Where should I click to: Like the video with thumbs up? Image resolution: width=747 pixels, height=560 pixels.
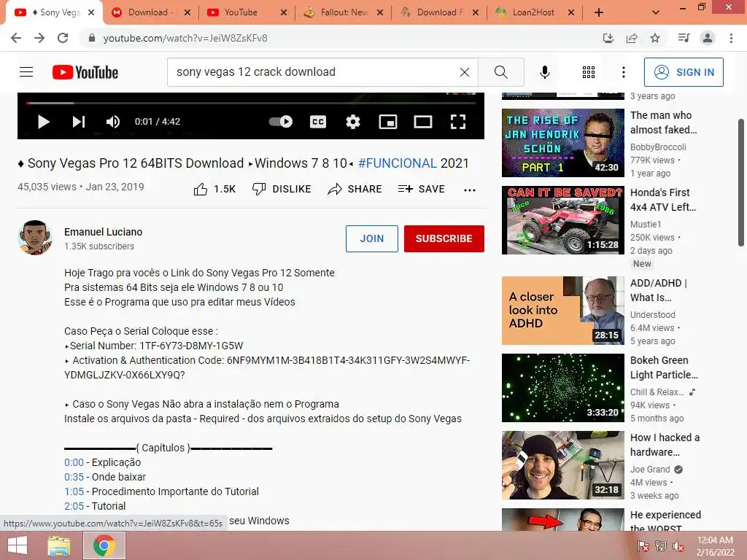pyautogui.click(x=214, y=190)
